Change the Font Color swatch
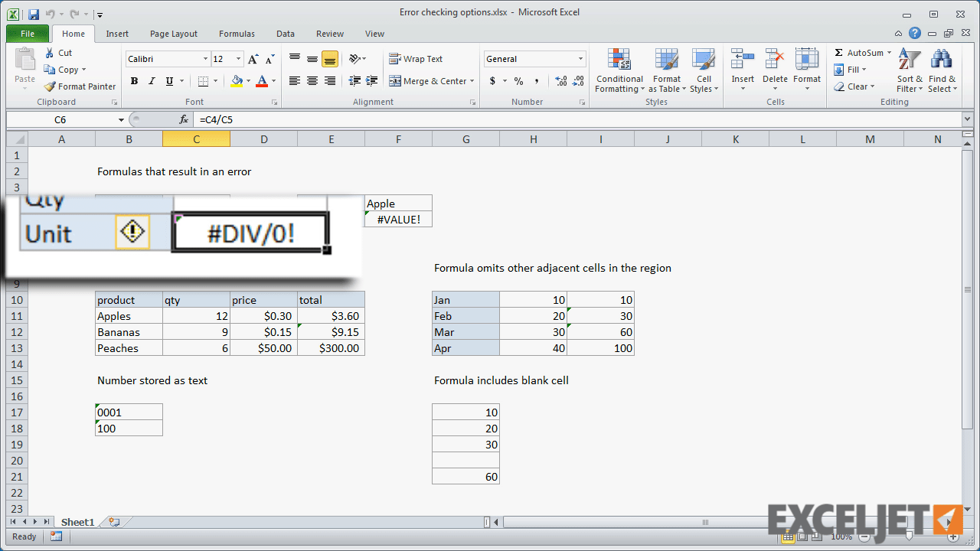 (x=264, y=80)
